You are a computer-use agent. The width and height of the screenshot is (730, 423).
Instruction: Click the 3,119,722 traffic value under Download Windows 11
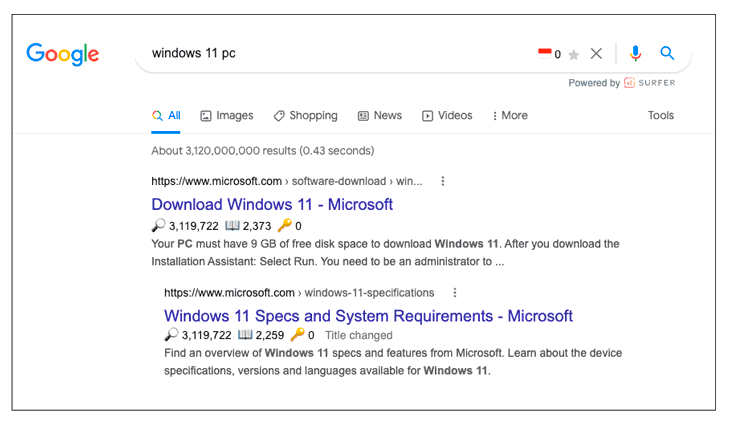(x=193, y=226)
